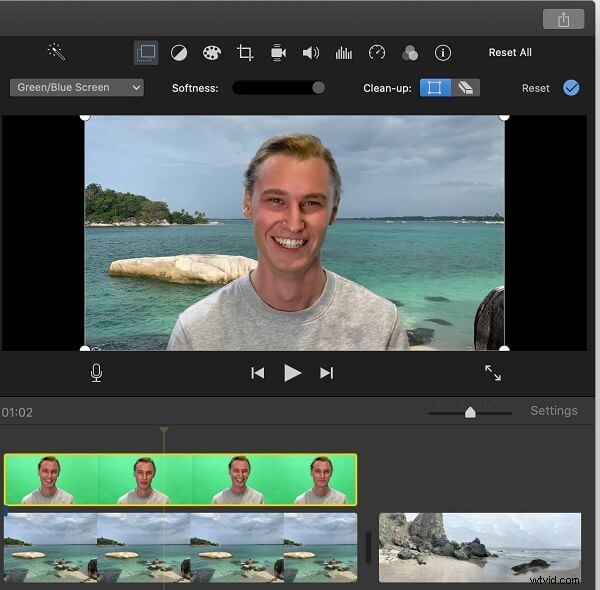
Task: Open timeline Settings
Action: (x=554, y=411)
